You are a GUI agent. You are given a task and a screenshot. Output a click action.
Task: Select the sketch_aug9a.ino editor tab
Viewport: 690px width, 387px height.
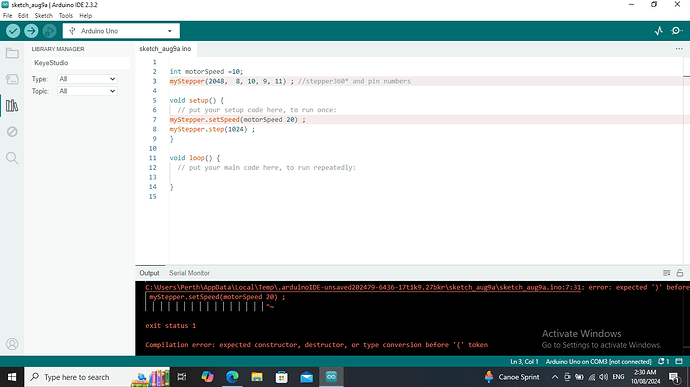tap(165, 49)
